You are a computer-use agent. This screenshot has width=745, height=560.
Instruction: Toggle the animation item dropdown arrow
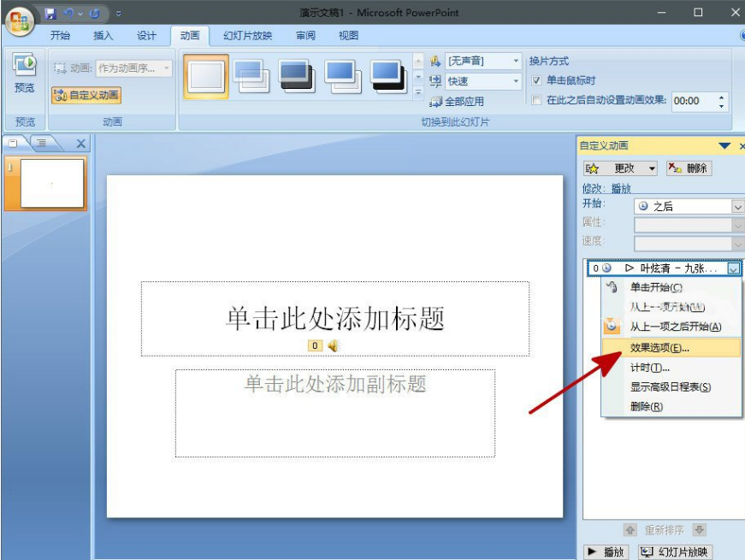[733, 268]
